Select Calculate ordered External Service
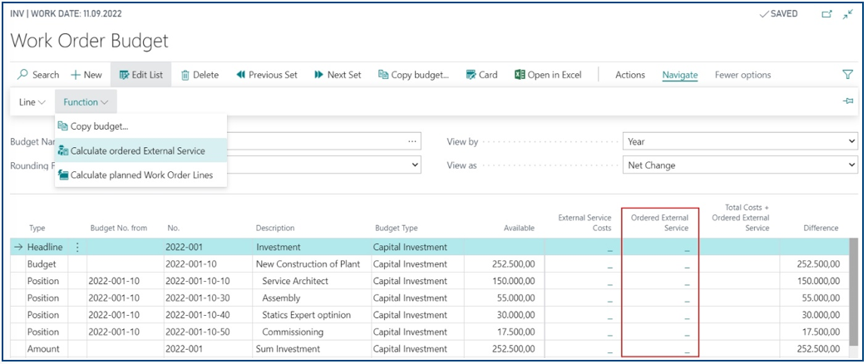868x364 pixels. point(141,150)
